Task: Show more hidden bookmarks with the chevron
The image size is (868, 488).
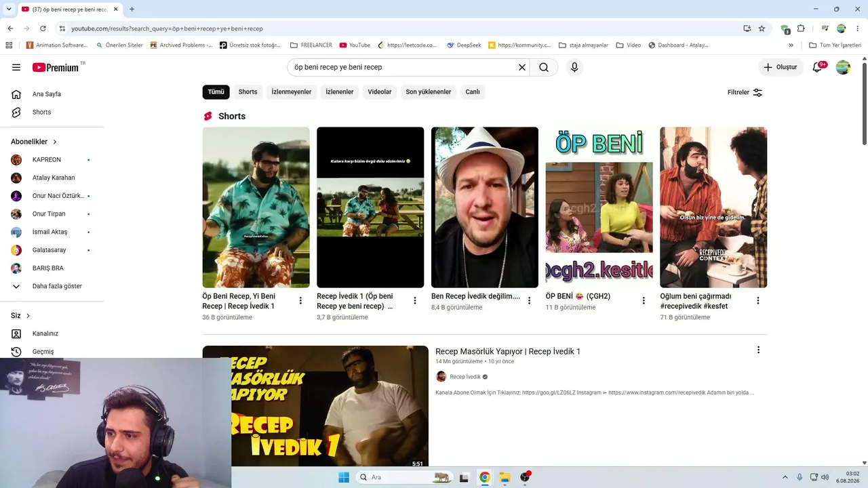Action: [x=791, y=45]
